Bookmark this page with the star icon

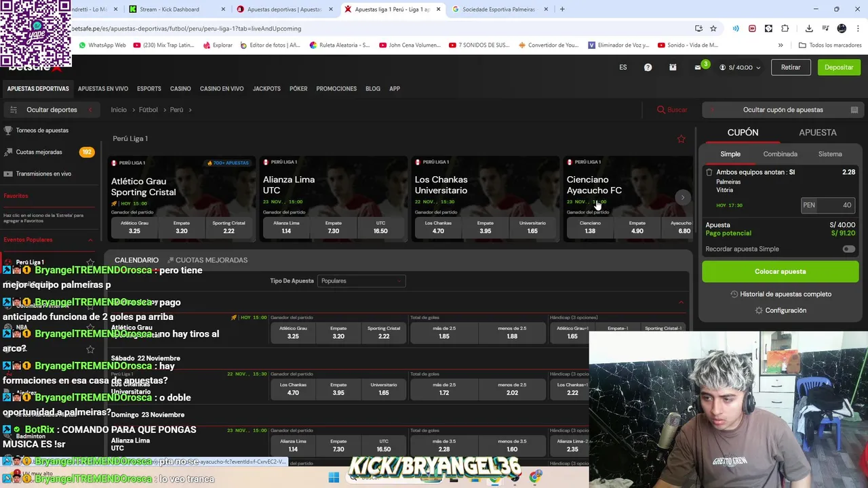(713, 28)
